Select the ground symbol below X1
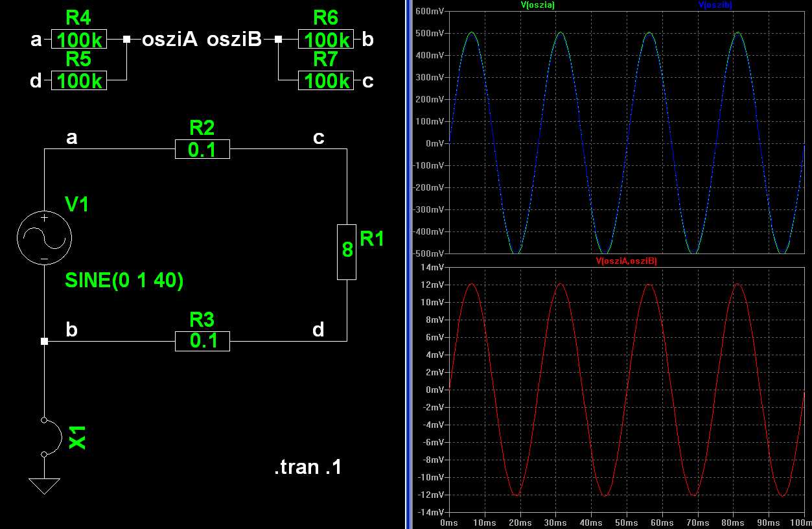The height and width of the screenshot is (529, 812). coord(44,486)
